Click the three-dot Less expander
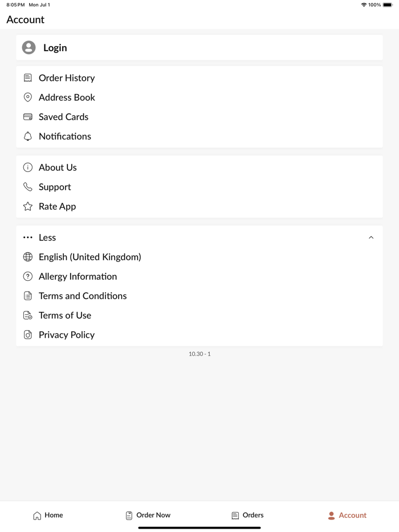 [x=28, y=238]
